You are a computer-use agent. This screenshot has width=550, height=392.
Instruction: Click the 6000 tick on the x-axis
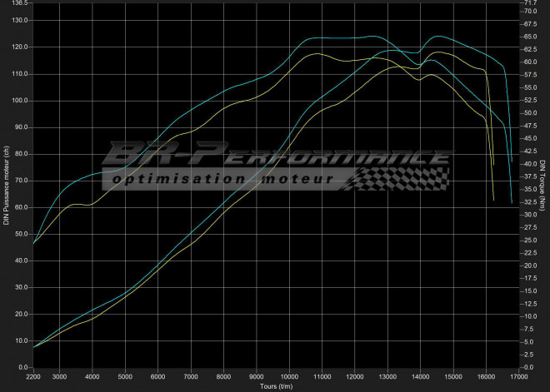click(x=157, y=376)
